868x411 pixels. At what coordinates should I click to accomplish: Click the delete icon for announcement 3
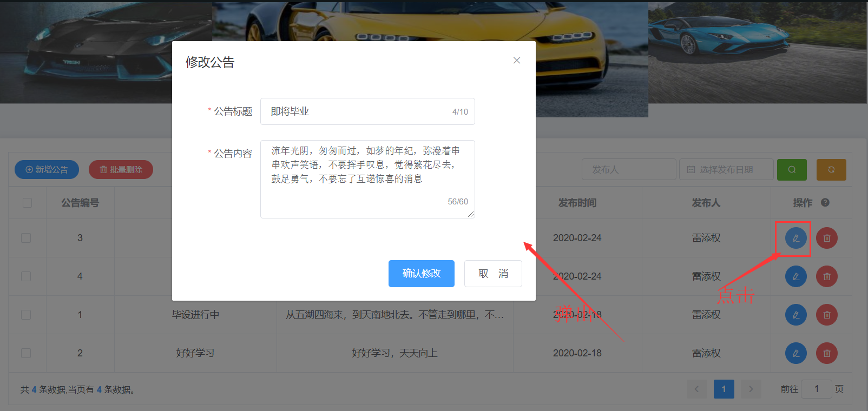tap(827, 238)
